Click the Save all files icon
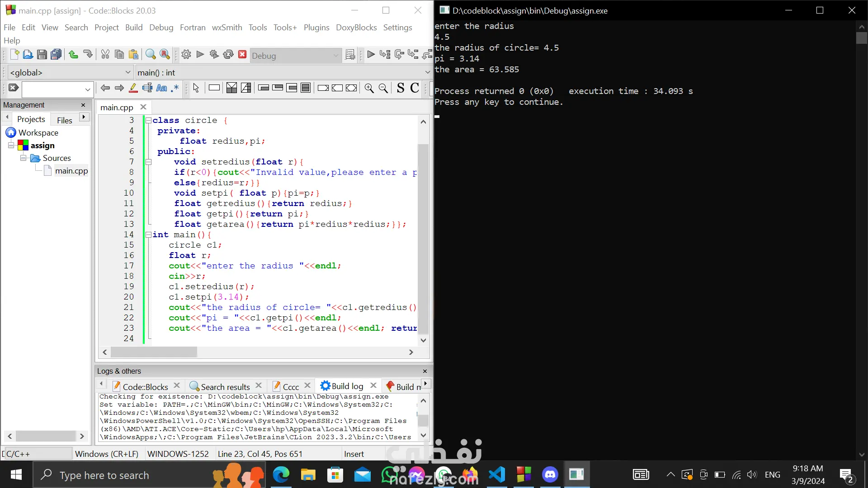The height and width of the screenshot is (488, 868). pos(56,55)
